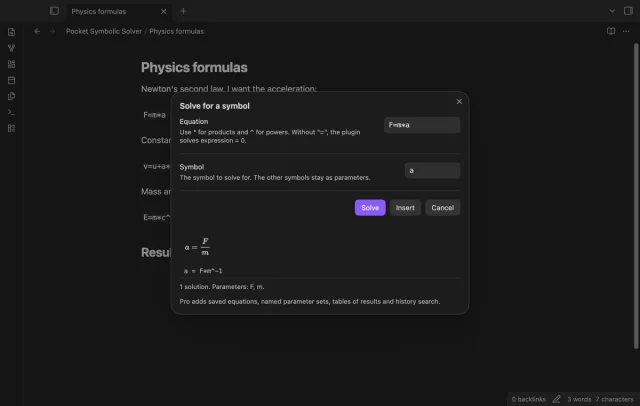Screen dimensions: 640x406
Task: Click the Equation input field
Action: [422, 125]
